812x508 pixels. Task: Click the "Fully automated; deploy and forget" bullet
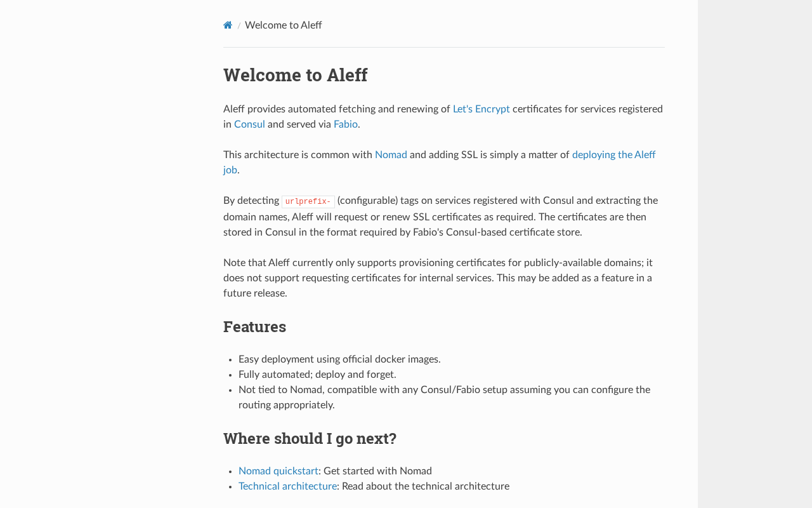[317, 375]
